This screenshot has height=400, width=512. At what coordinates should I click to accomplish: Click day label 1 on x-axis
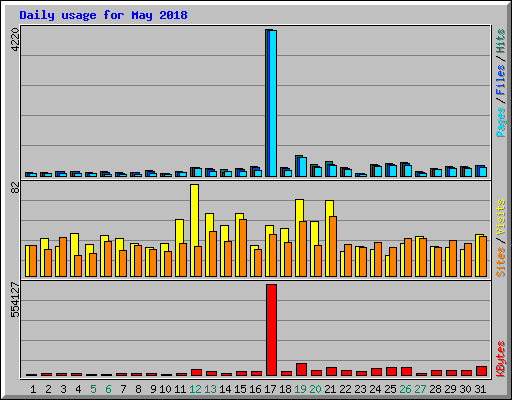point(33,389)
